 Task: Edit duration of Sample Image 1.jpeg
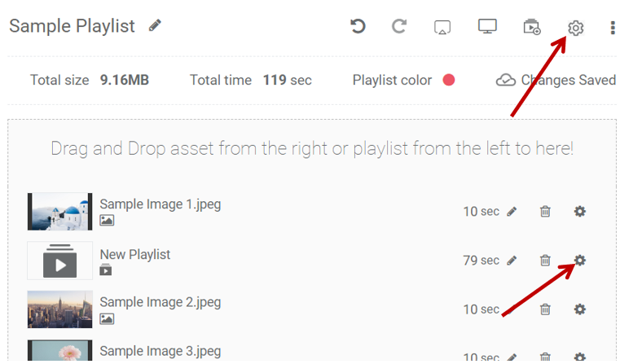click(512, 212)
